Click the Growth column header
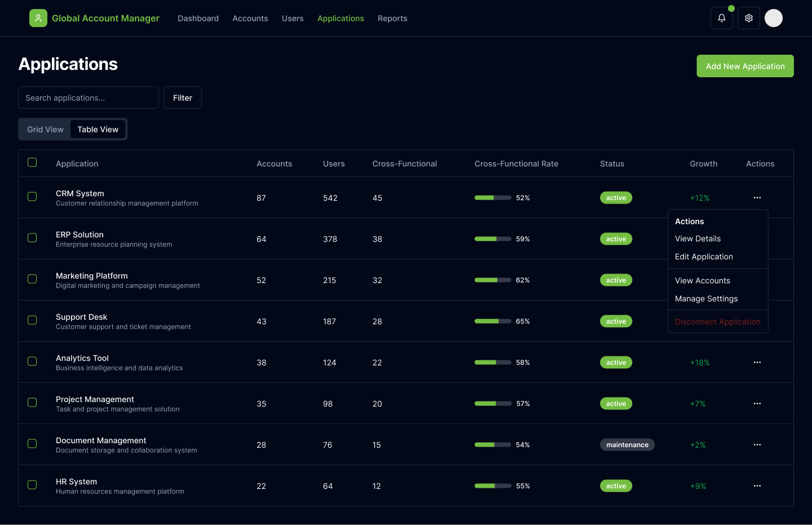 click(x=704, y=164)
